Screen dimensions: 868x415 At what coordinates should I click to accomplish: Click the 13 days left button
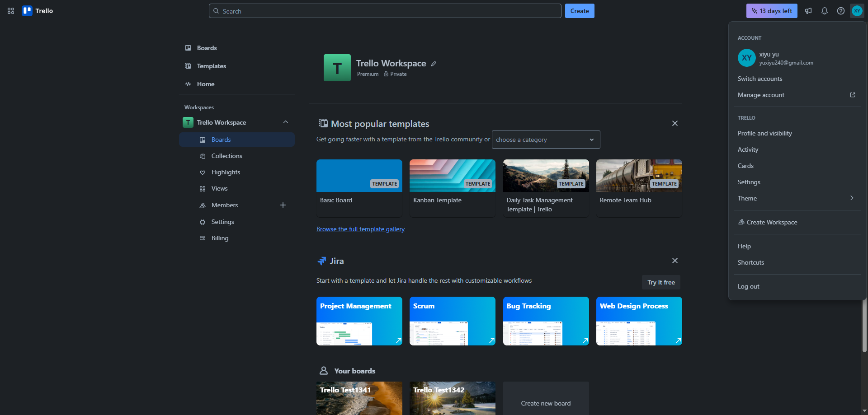772,11
